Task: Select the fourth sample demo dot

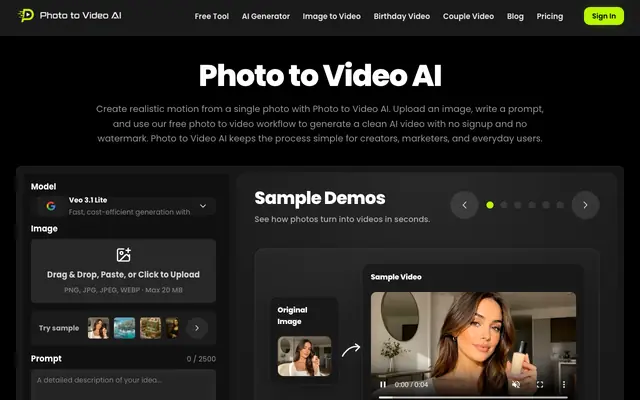Action: [532, 205]
